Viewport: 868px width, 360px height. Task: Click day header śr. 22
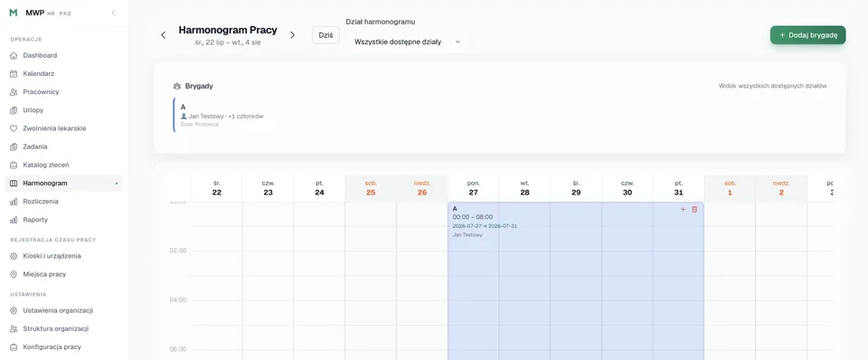point(216,188)
